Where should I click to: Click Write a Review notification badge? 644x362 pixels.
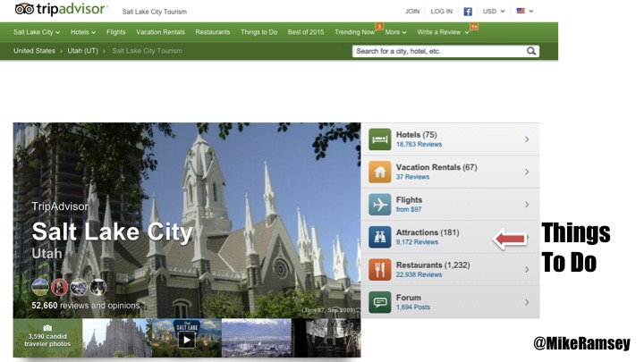point(474,27)
